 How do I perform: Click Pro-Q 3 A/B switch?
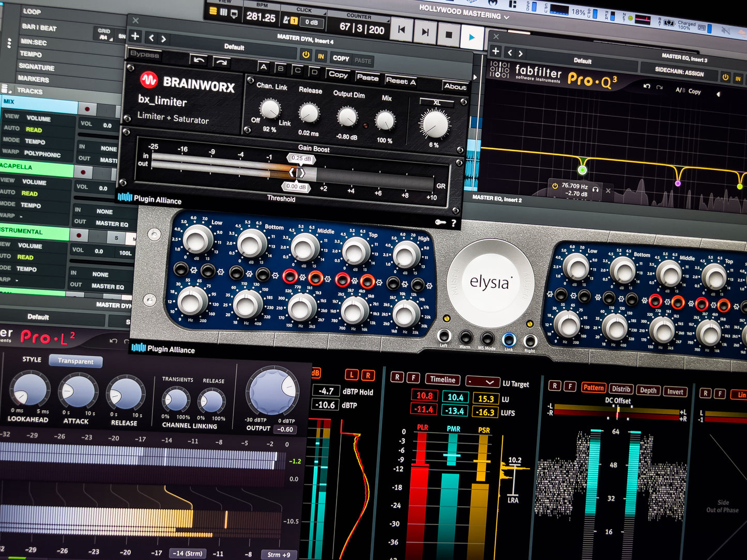[680, 90]
